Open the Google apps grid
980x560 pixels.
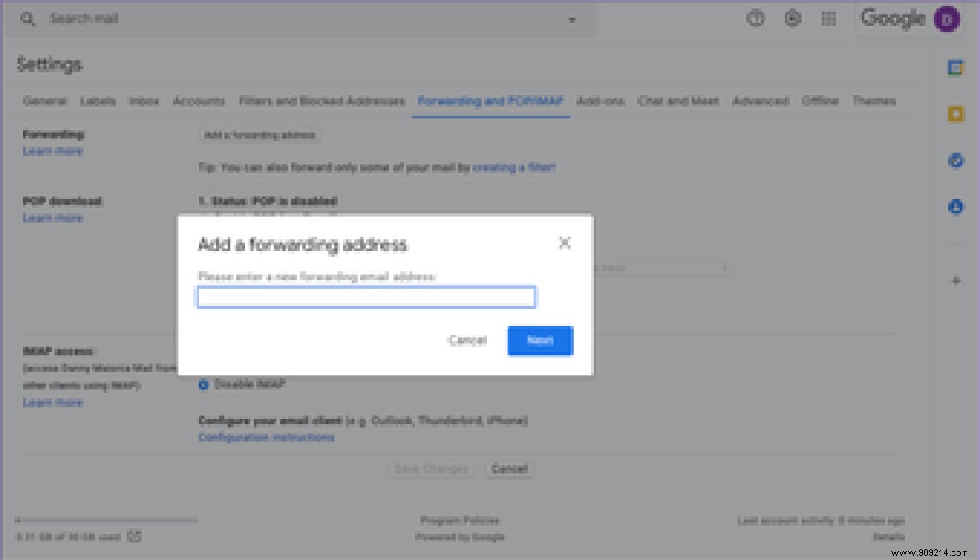pyautogui.click(x=828, y=18)
